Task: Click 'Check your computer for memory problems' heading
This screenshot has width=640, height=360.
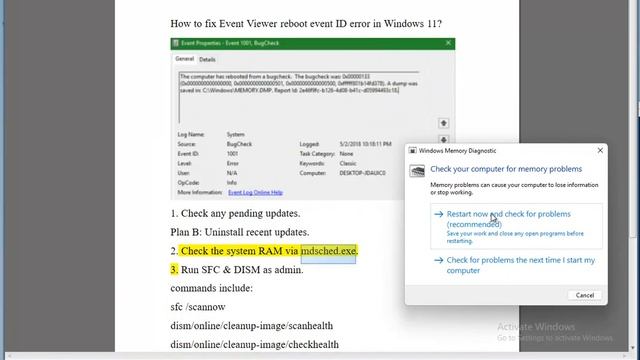Action: tap(506, 169)
